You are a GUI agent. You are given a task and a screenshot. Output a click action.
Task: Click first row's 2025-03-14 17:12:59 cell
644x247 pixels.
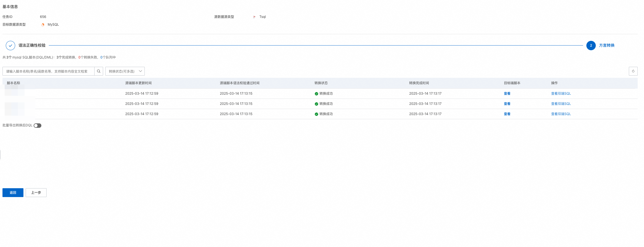coord(142,94)
